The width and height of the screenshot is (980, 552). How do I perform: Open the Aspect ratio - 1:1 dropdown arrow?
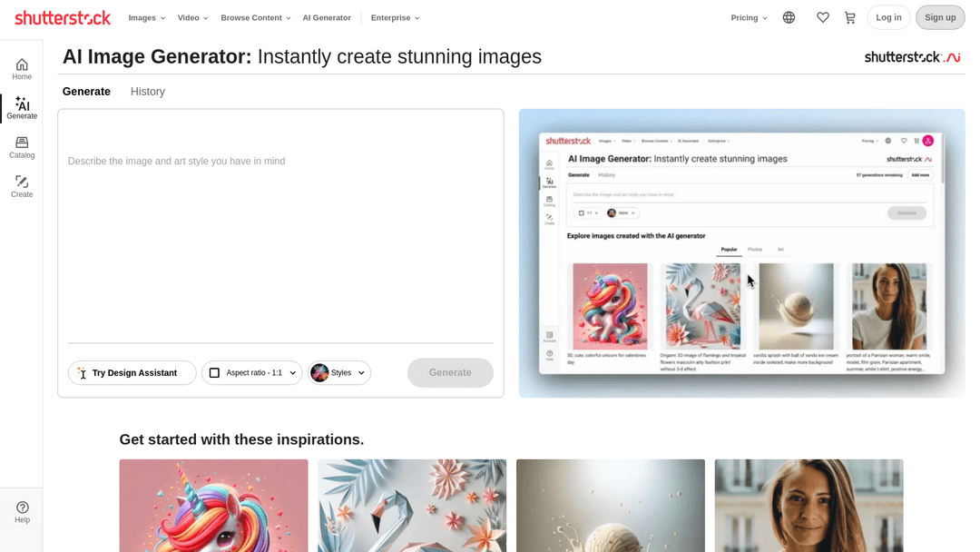(x=292, y=372)
